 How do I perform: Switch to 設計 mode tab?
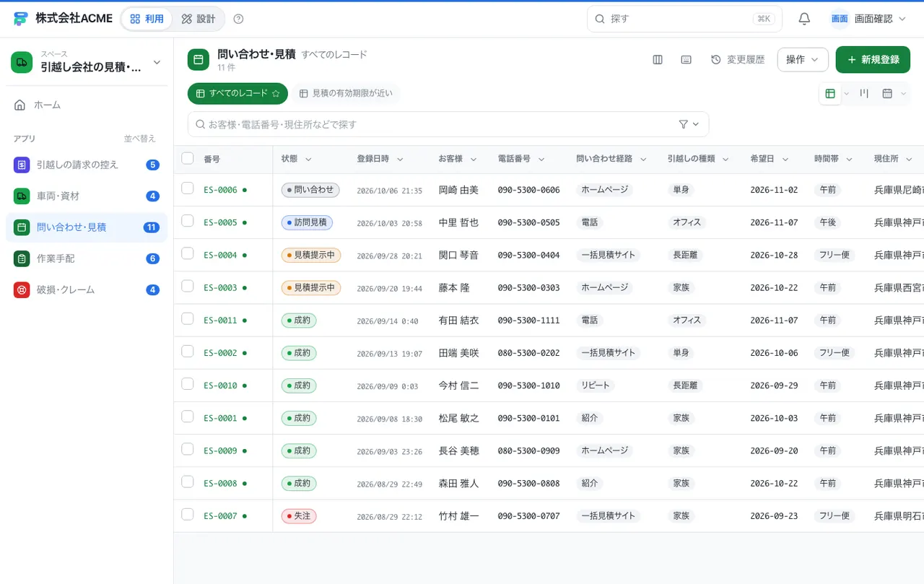click(199, 19)
